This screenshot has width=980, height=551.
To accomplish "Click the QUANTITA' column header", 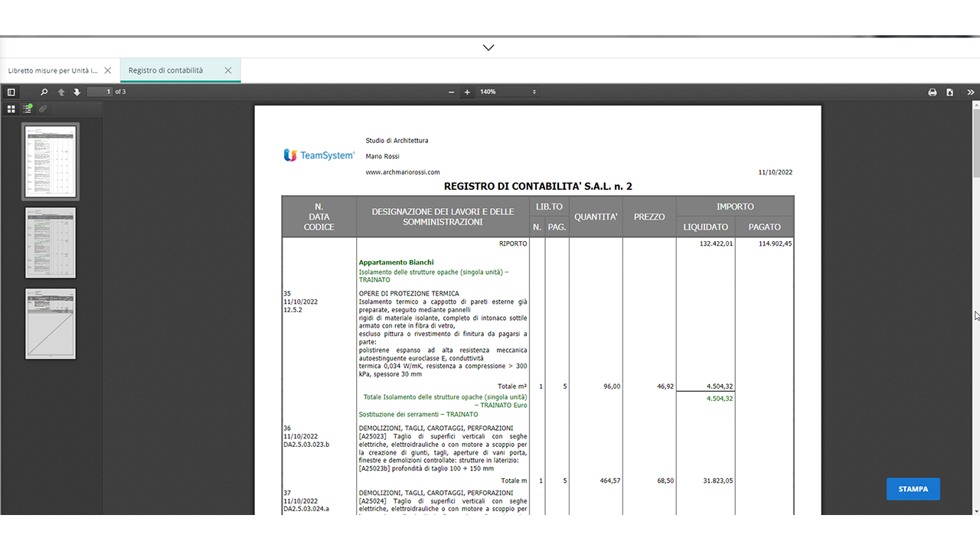I will (x=596, y=217).
